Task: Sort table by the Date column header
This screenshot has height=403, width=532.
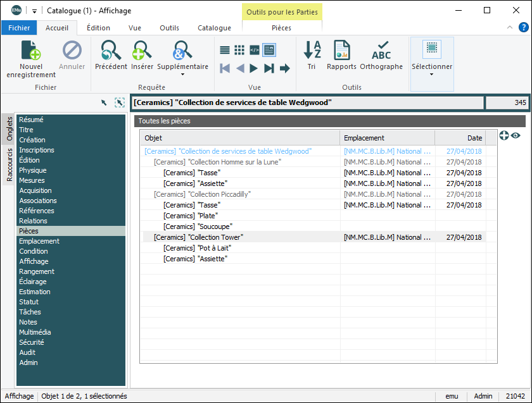Action: (x=474, y=138)
